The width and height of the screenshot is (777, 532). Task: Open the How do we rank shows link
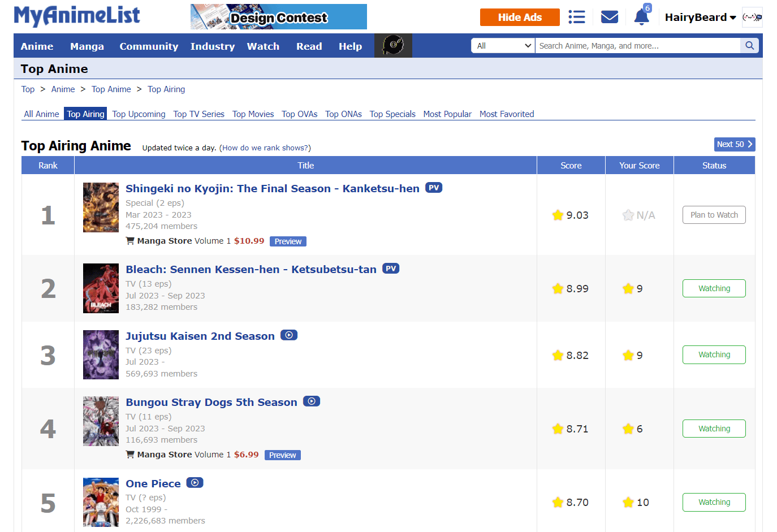click(265, 148)
